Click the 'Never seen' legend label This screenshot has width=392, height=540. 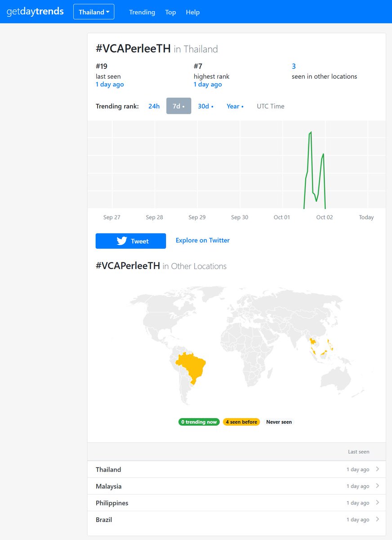click(x=279, y=422)
